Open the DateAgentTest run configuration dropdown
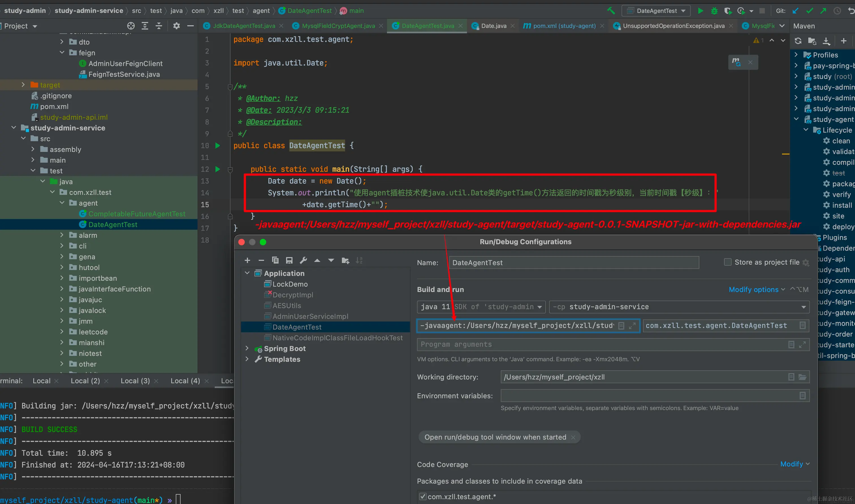Screen dimensions: 855x504 coord(656,11)
